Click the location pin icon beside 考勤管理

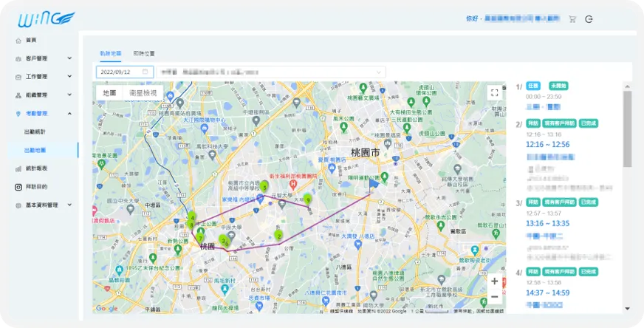coord(18,114)
